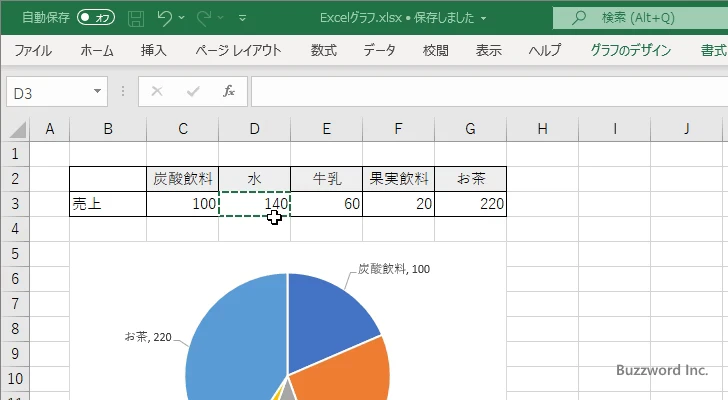This screenshot has height=400, width=728.
Task: Click cell containing 炭酸飲料
Action: 182,179
